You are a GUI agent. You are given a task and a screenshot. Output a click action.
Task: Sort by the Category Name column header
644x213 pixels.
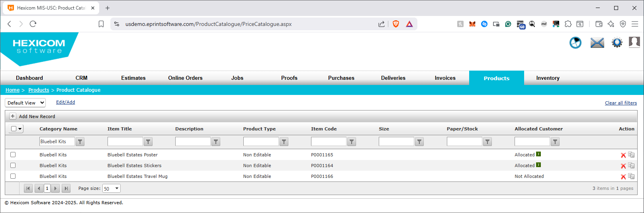[59, 129]
